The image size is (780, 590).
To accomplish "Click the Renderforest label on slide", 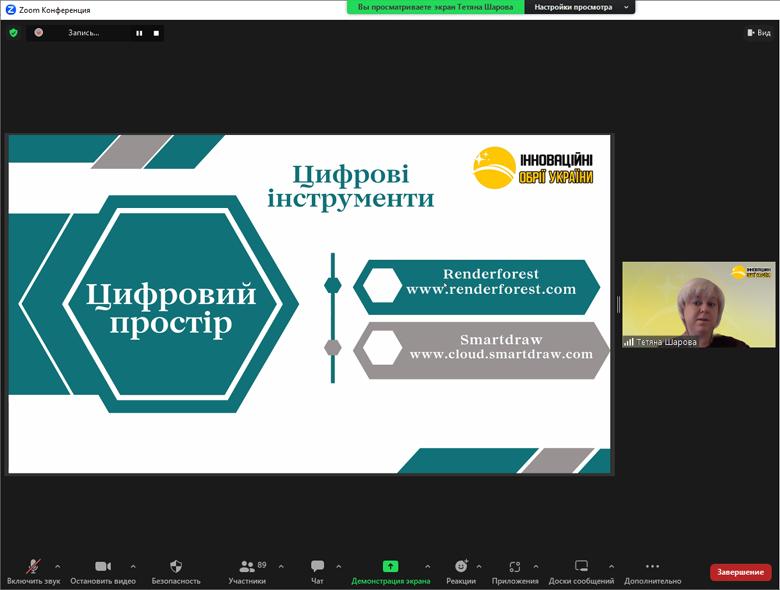I will tap(491, 274).
